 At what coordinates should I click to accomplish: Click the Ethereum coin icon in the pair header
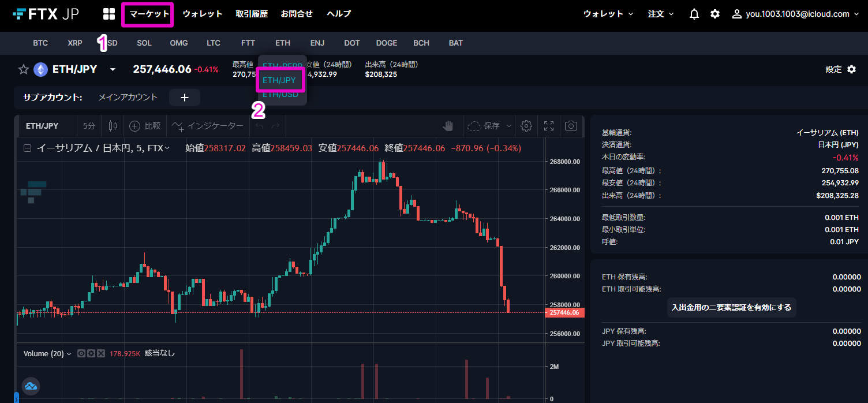pyautogui.click(x=40, y=69)
